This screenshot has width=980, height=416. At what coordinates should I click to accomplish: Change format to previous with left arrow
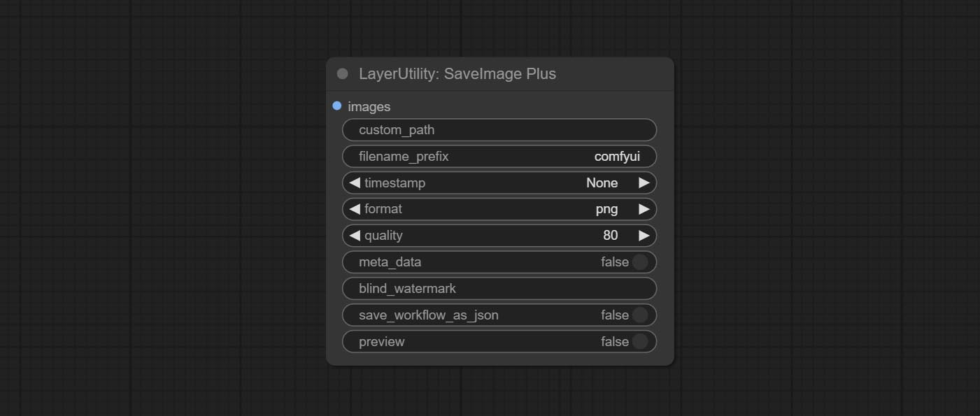click(355, 209)
